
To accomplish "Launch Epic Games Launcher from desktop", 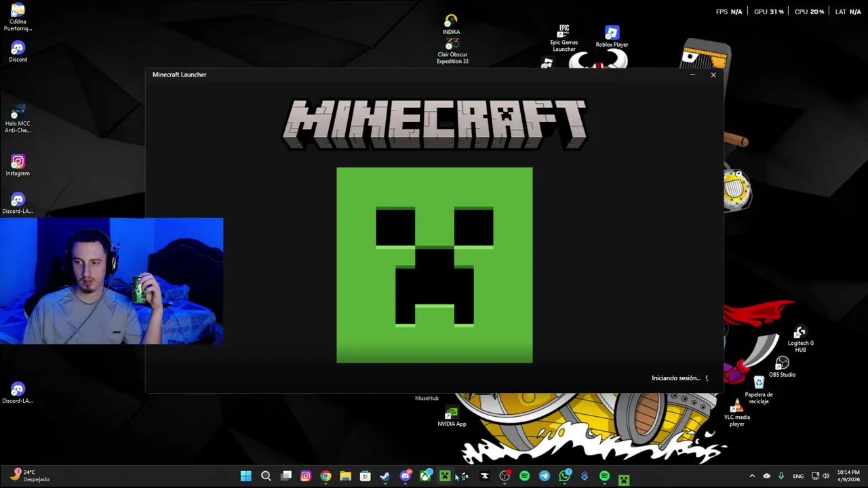I will 564,39.
